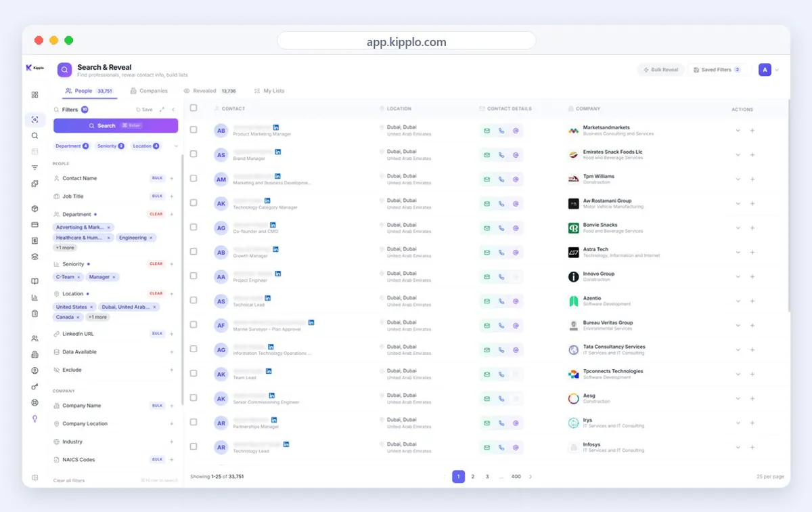Expand the Data Available filter

point(172,352)
